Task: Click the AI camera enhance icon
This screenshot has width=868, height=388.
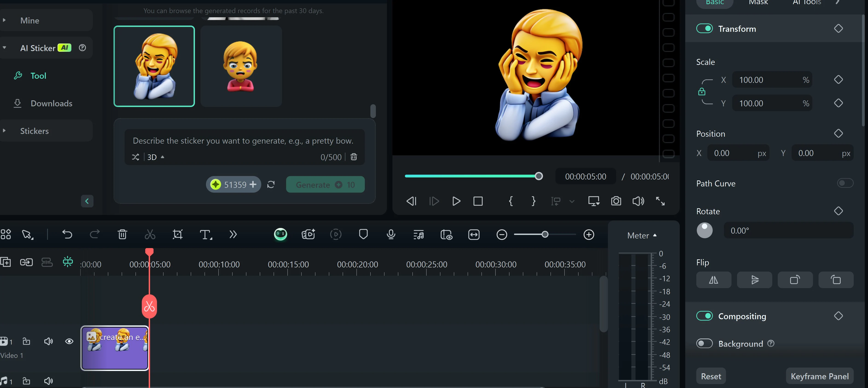Action: pos(308,235)
